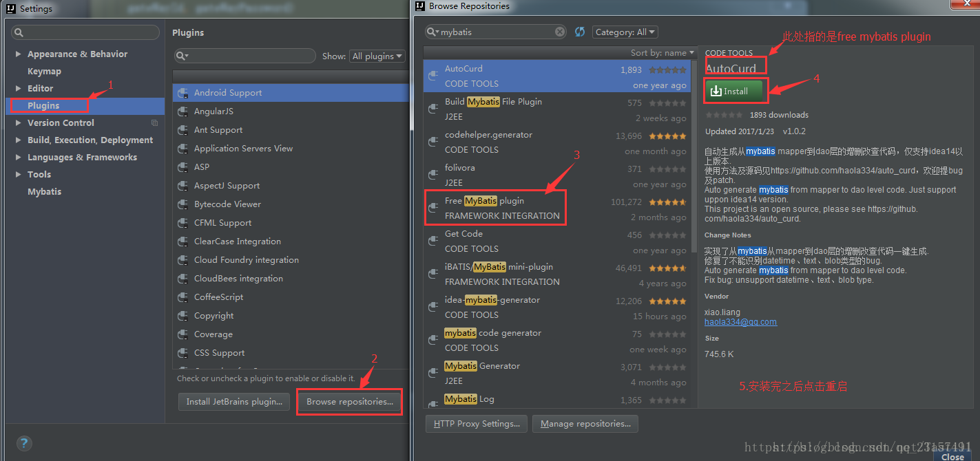Select Cloud Foundry integration plugin row
The width and height of the screenshot is (980, 461).
(291, 260)
